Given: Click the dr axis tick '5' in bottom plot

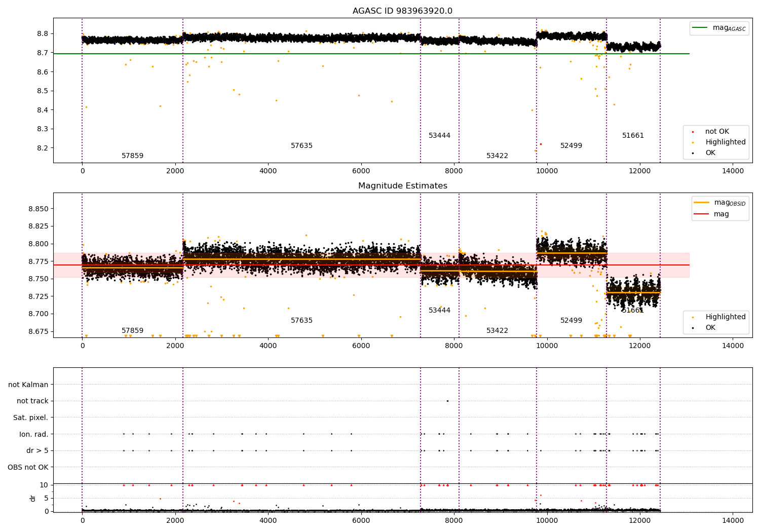Looking at the screenshot, I should click(x=47, y=498).
